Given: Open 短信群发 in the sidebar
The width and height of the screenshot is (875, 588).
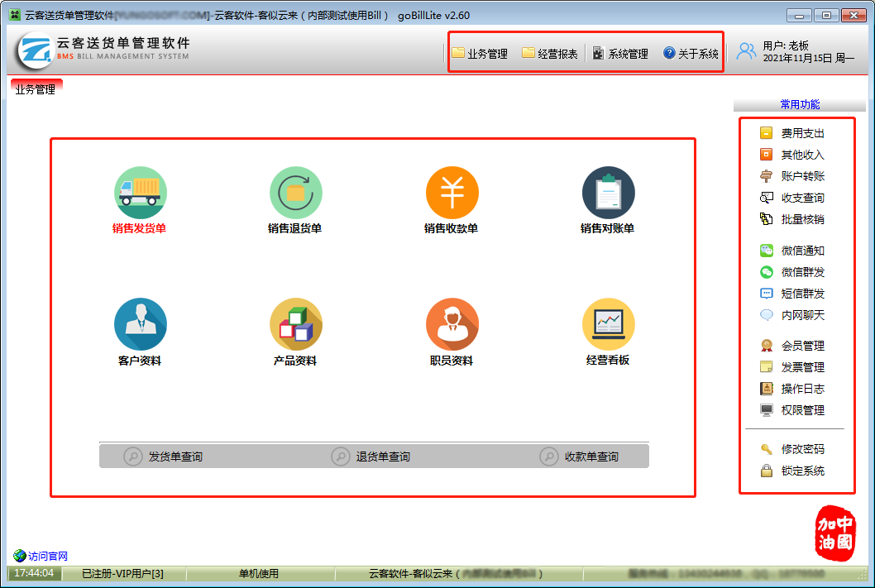Looking at the screenshot, I should 791,294.
